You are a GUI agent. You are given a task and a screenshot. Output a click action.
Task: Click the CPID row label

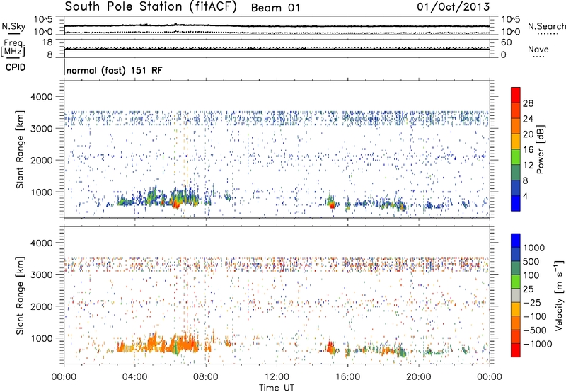pos(16,67)
